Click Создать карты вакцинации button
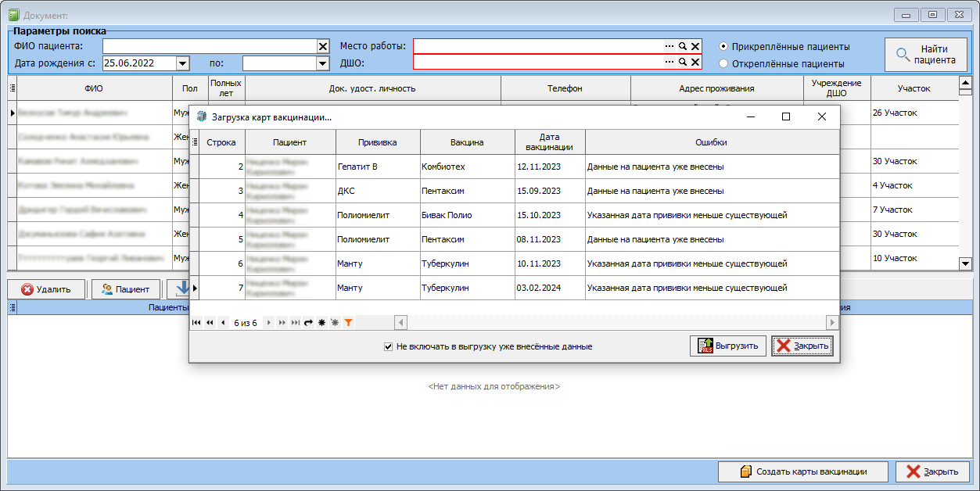This screenshot has height=491, width=980. click(x=803, y=471)
